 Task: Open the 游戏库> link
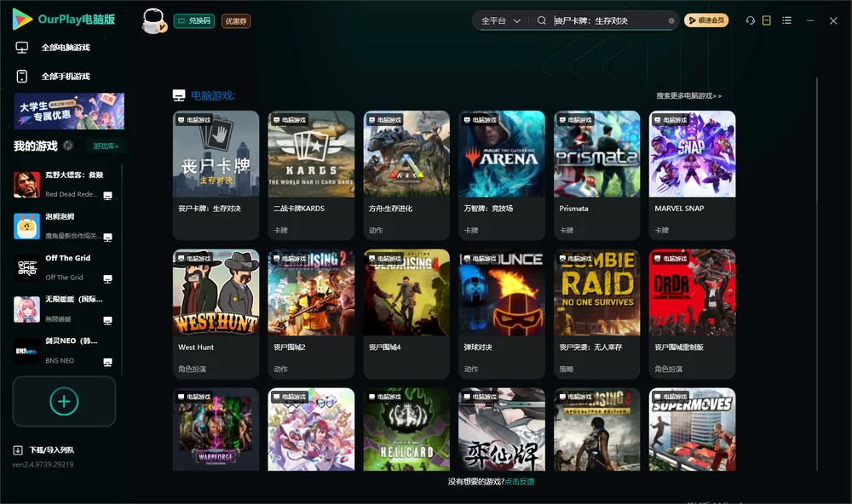106,146
